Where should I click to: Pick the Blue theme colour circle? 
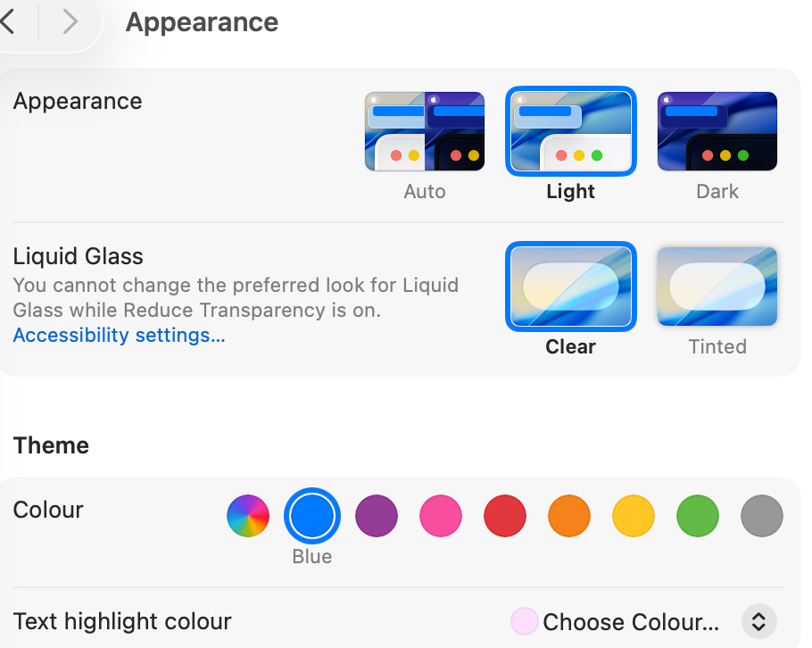pos(312,516)
